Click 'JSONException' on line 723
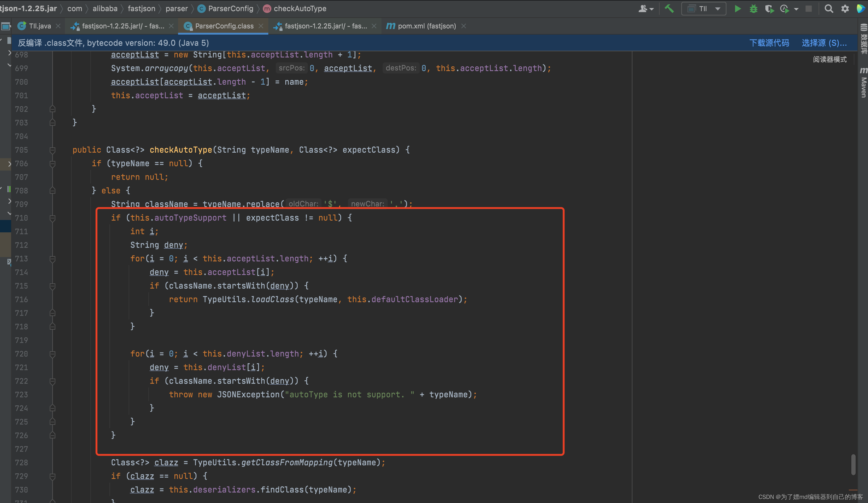 248,395
